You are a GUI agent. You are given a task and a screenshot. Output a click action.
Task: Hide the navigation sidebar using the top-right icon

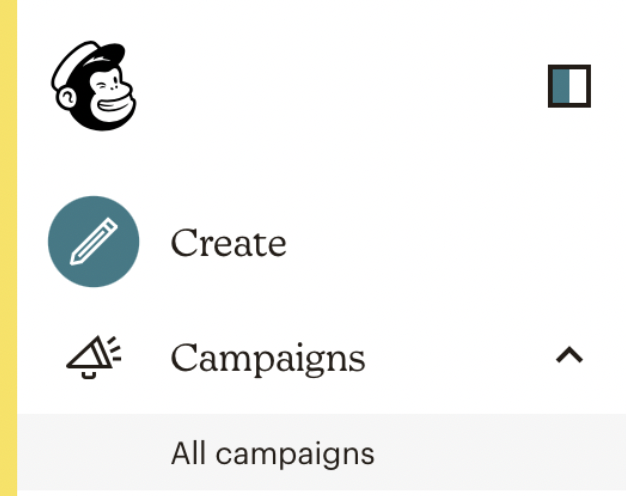pyautogui.click(x=569, y=86)
